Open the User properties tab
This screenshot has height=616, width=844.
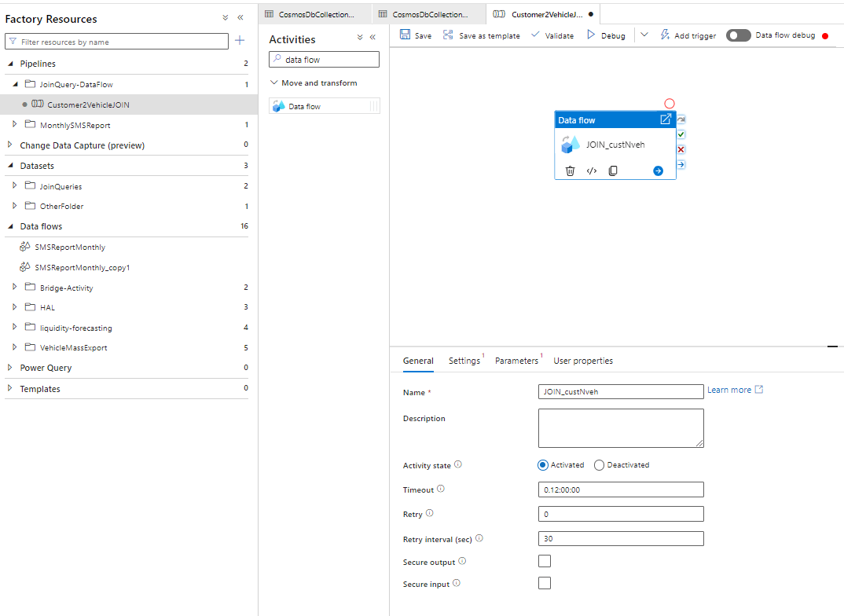(583, 361)
